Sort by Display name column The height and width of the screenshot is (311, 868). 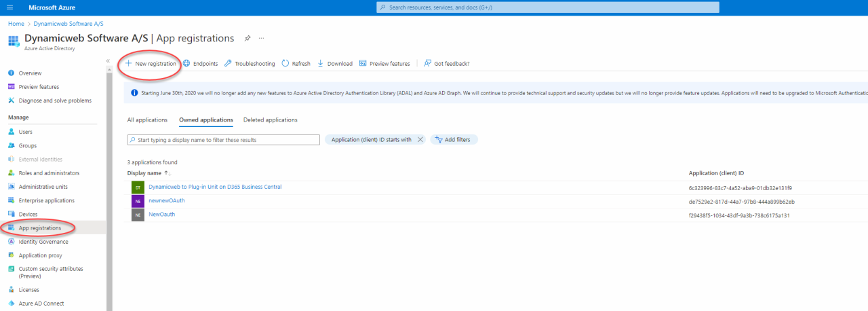click(146, 173)
